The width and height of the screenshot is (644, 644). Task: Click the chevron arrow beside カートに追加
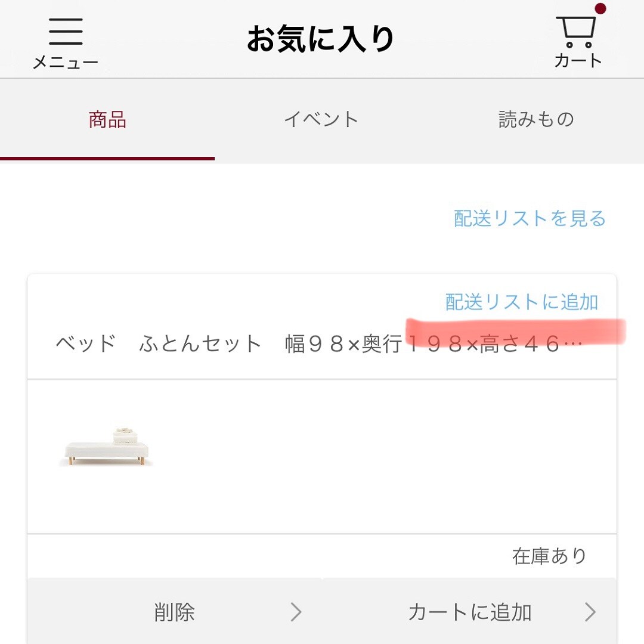pos(590,612)
